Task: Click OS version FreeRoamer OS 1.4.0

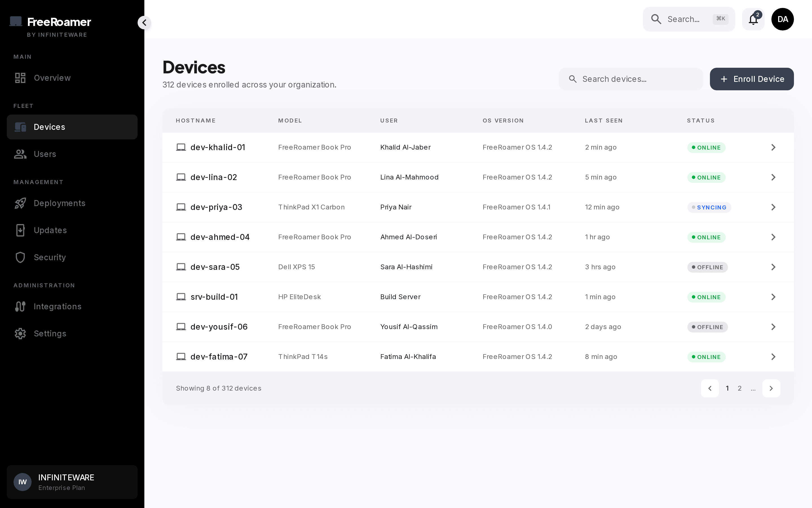Action: click(517, 327)
